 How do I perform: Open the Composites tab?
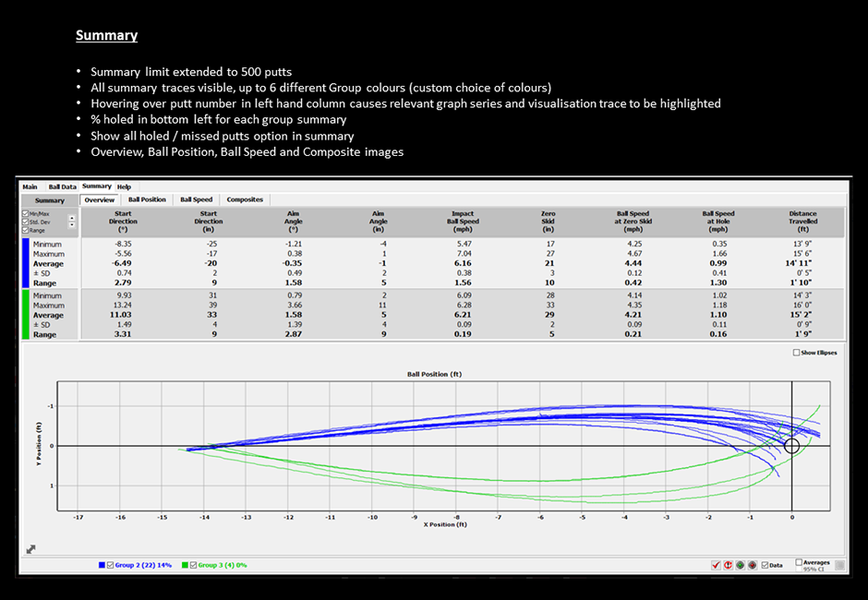pyautogui.click(x=245, y=199)
